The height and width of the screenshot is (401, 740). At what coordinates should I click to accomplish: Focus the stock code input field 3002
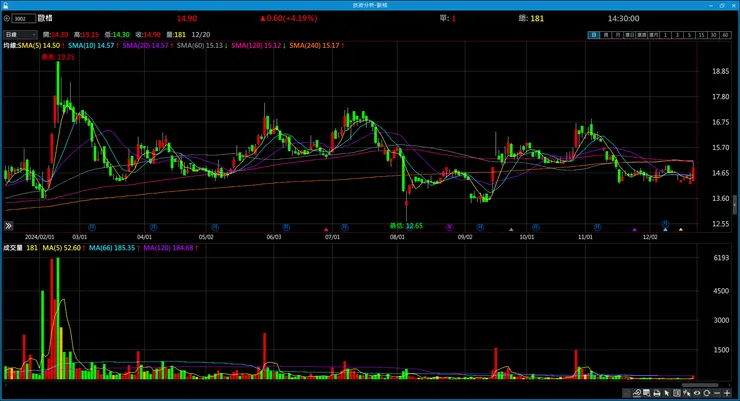point(24,18)
